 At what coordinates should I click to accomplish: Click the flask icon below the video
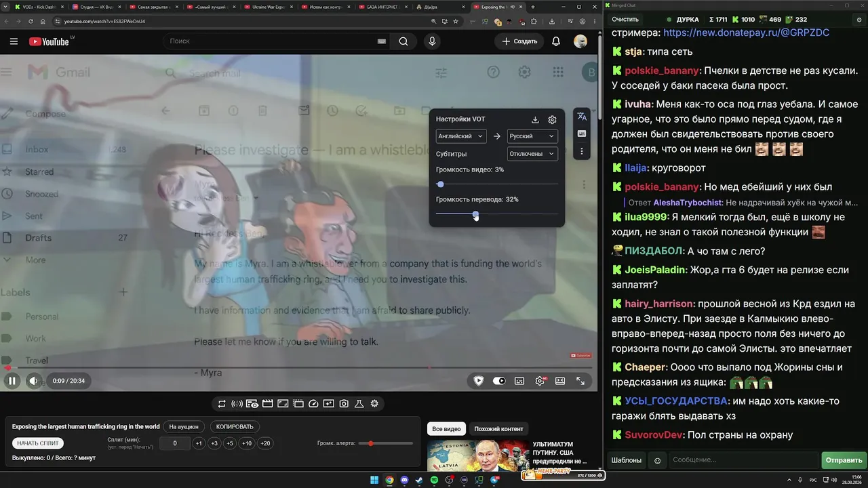359,404
